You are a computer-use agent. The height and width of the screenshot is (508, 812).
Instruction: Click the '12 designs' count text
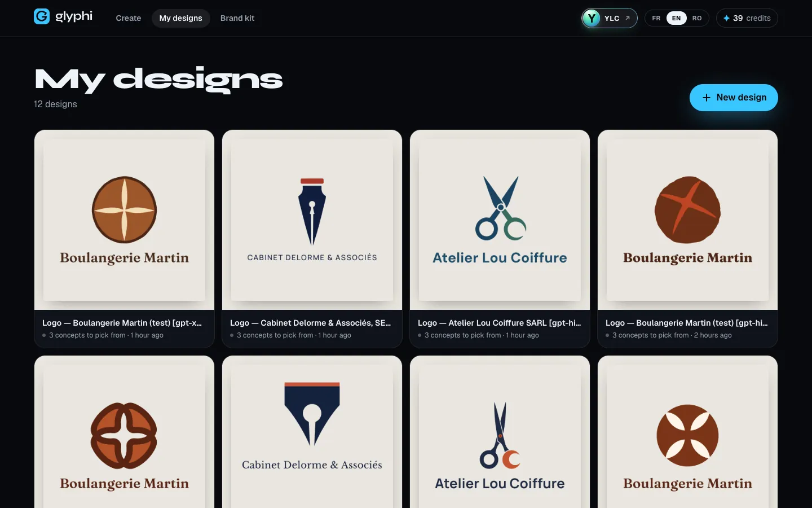point(55,104)
